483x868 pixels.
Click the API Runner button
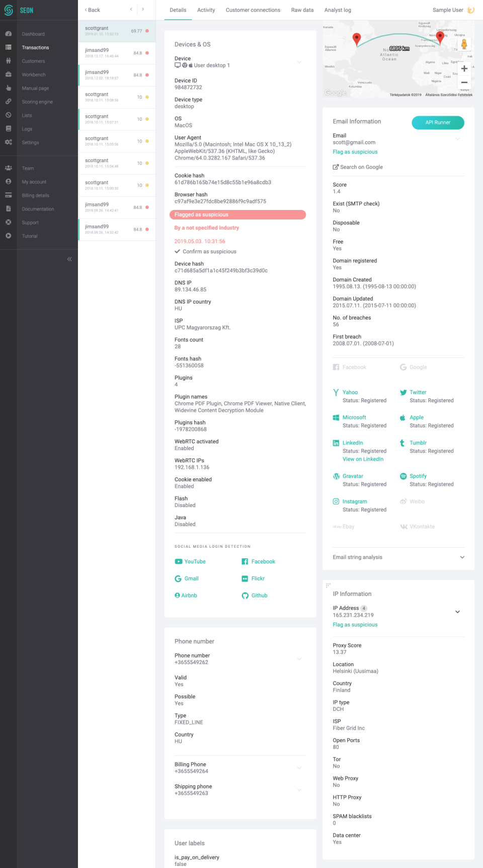[438, 122]
